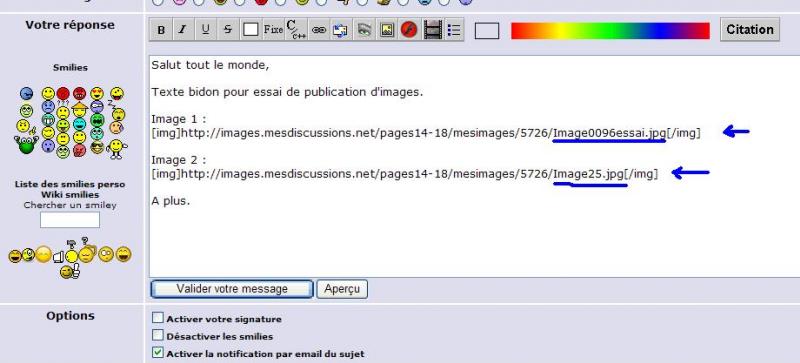Apply italic formatting with I button
This screenshot has height=363, width=800.
click(182, 30)
